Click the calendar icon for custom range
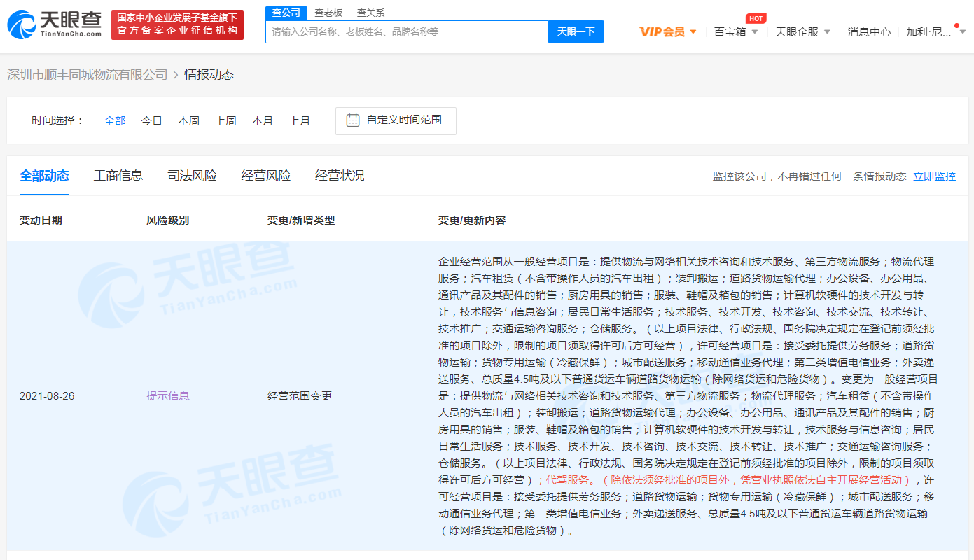974x560 pixels. pyautogui.click(x=353, y=120)
